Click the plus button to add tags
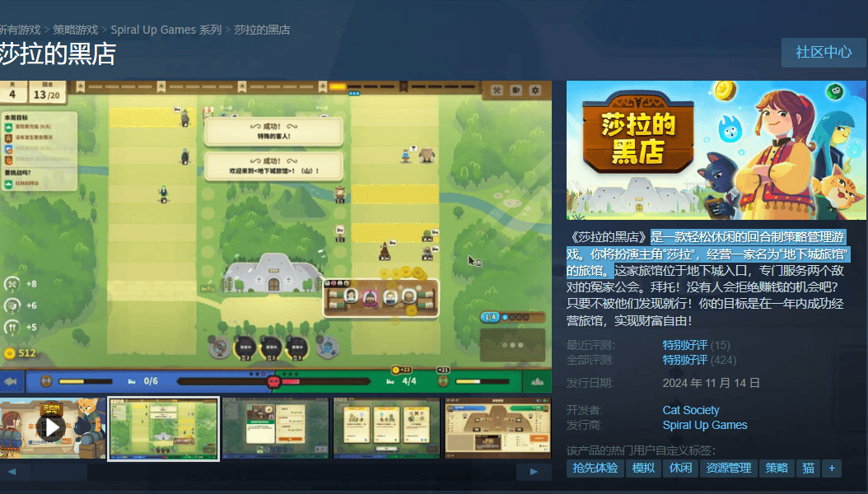This screenshot has width=868, height=494. click(832, 468)
